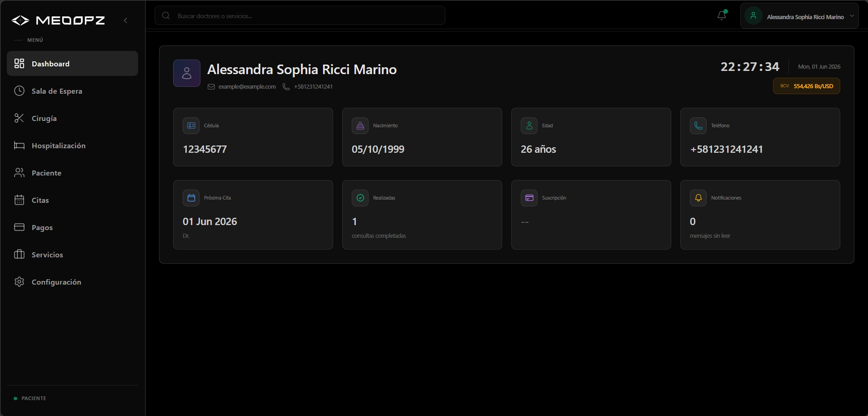Click next appointment date 01 Jun 2026
Viewport: 868px width, 416px height.
pos(210,221)
